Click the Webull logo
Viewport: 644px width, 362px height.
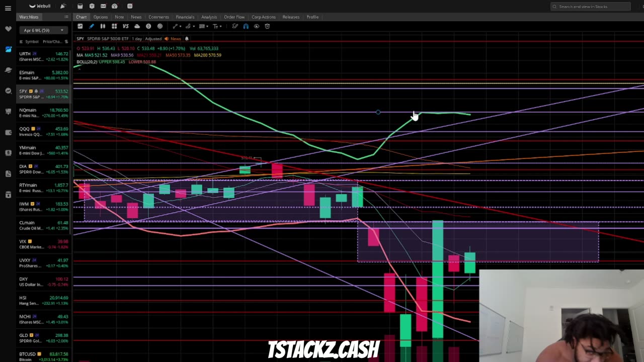click(x=40, y=6)
